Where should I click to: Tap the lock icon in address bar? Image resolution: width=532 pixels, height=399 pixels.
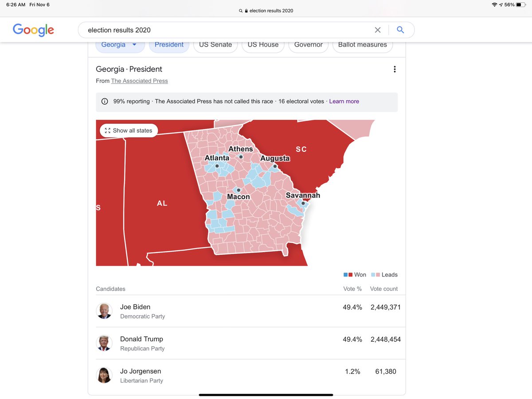(x=246, y=11)
